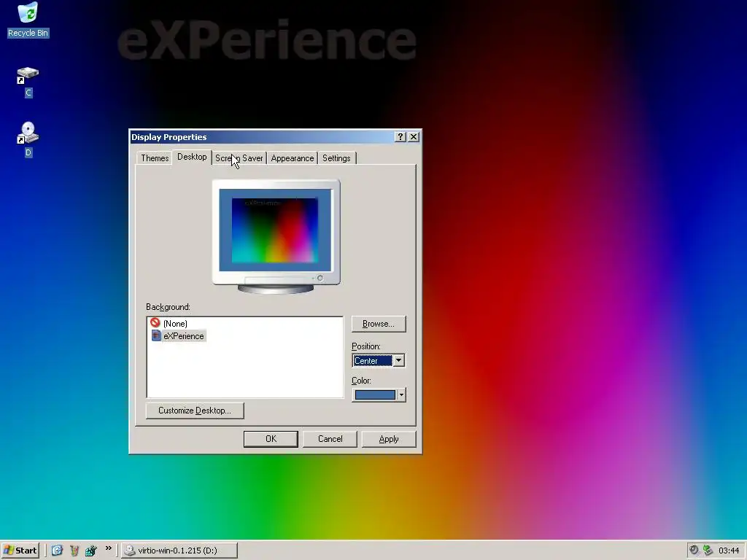Select the C drive desktop shortcut

[x=28, y=82]
